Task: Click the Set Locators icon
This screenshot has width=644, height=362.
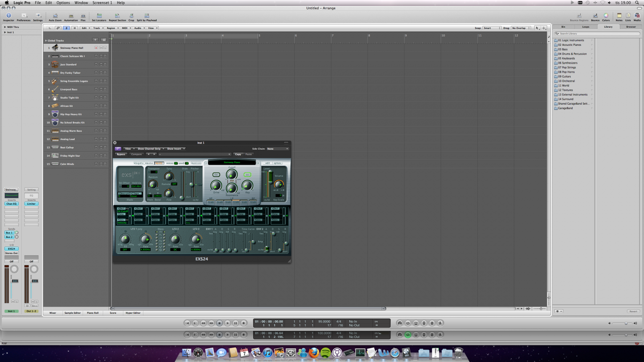Action: (x=99, y=16)
